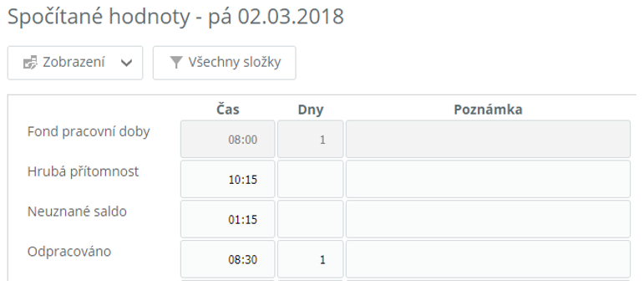Click the Odpracováno note field
The width and height of the screenshot is (644, 301).
[x=488, y=259]
